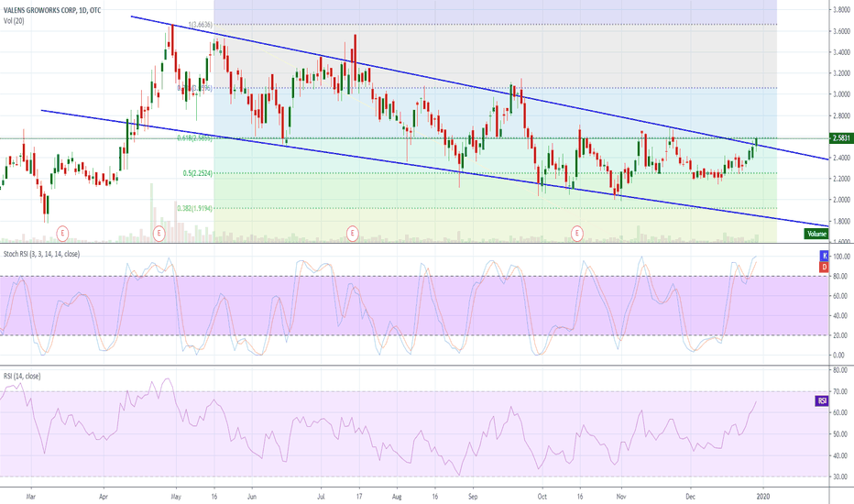Click the Fibonacci 0.382(1.9194) level label

pyautogui.click(x=195, y=208)
